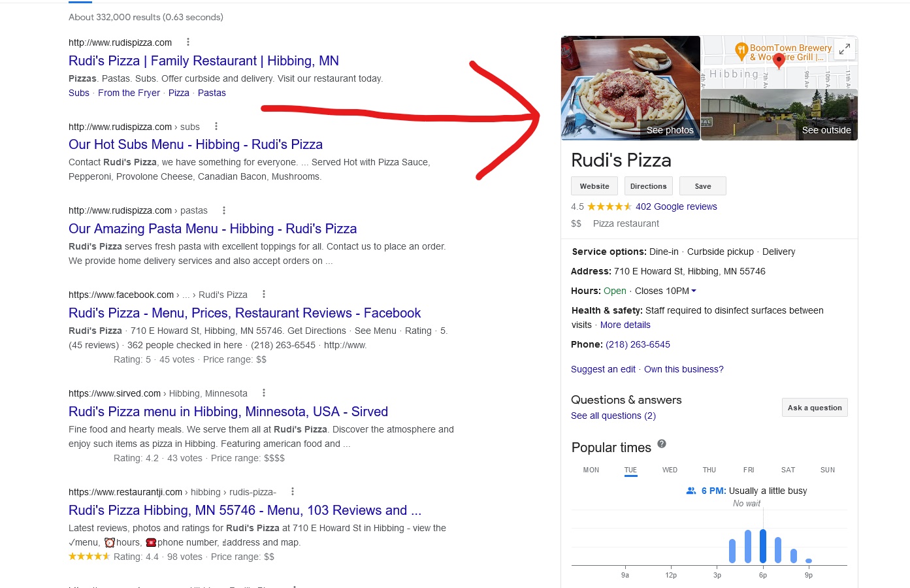Expand the map in knowledge panel
Image resolution: width=910 pixels, height=588 pixels.
click(845, 49)
